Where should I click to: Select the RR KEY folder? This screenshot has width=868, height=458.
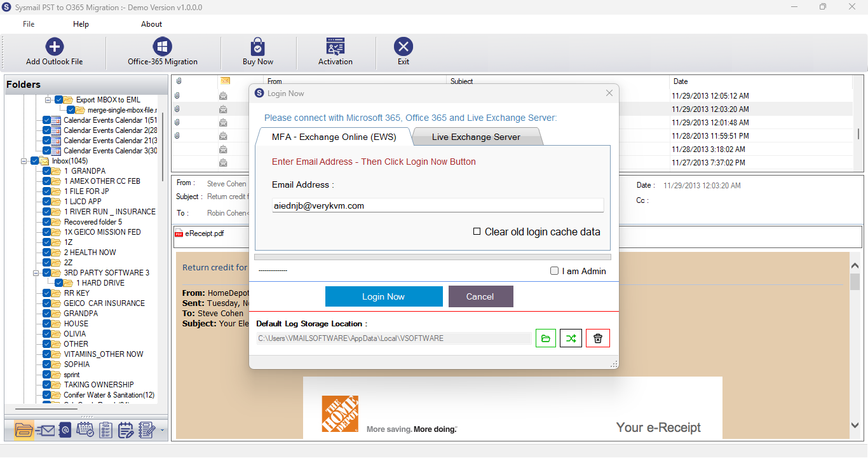tap(77, 293)
